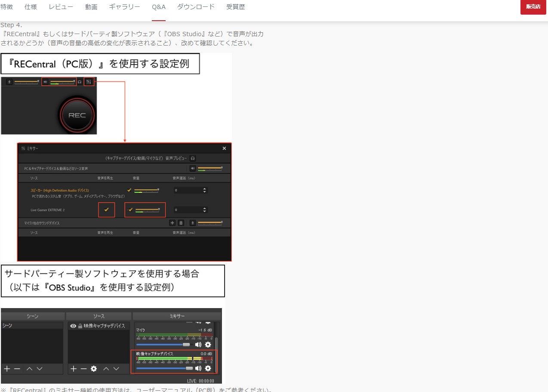This screenshot has width=548, height=392.
Task: Open the ダウンロード tab
Action: (x=196, y=7)
